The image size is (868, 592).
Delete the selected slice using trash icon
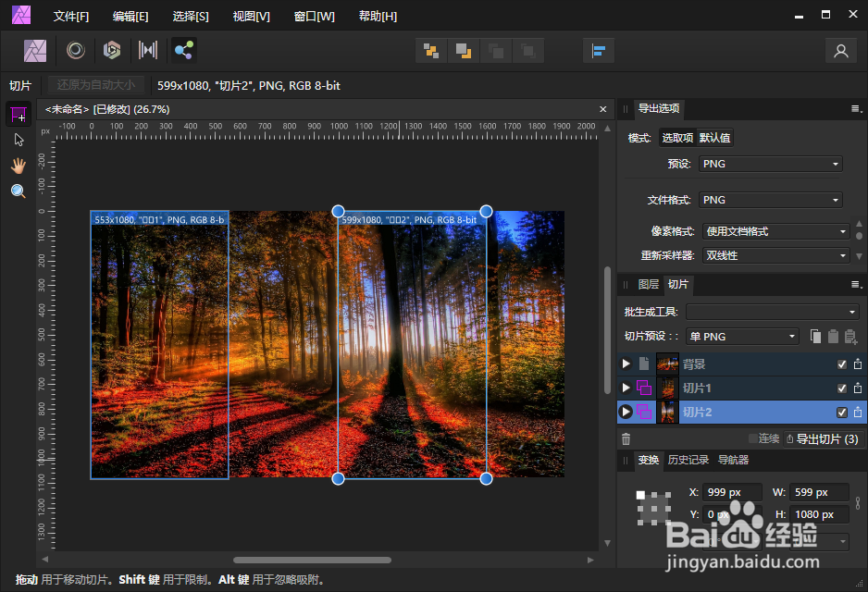click(626, 437)
